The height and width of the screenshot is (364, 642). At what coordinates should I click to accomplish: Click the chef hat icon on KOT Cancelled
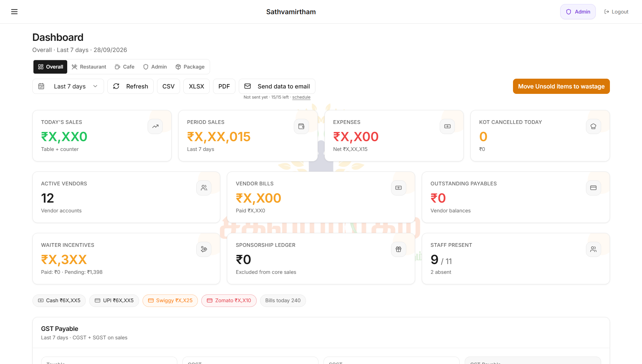click(x=593, y=126)
